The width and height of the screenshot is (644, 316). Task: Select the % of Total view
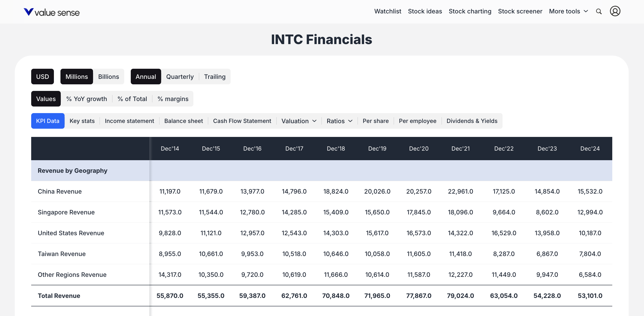(132, 99)
